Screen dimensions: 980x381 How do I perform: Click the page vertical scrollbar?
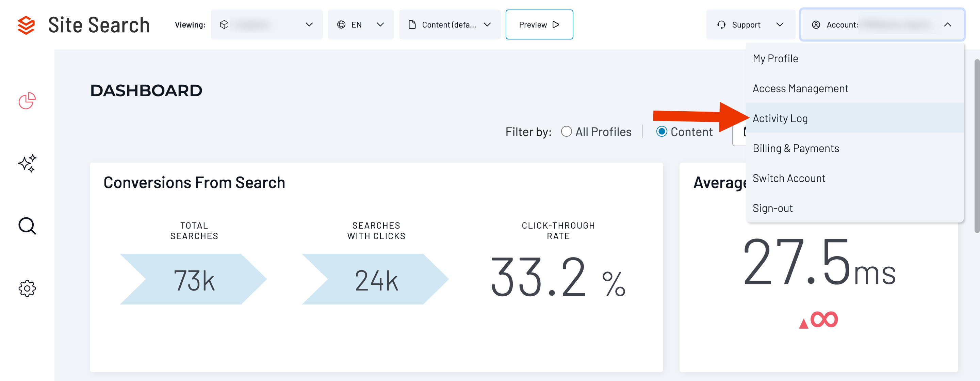[x=977, y=146]
